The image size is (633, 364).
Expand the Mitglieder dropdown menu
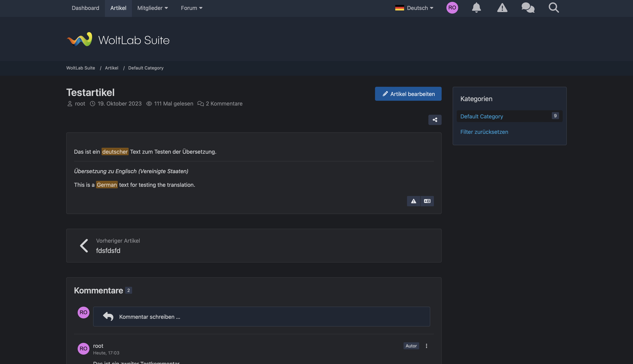[x=153, y=8]
